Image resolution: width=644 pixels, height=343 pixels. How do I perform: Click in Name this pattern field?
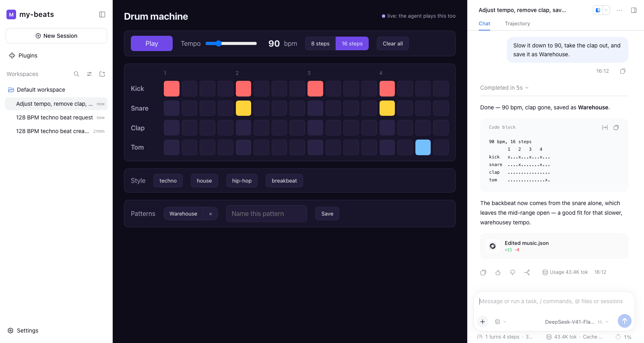point(266,214)
